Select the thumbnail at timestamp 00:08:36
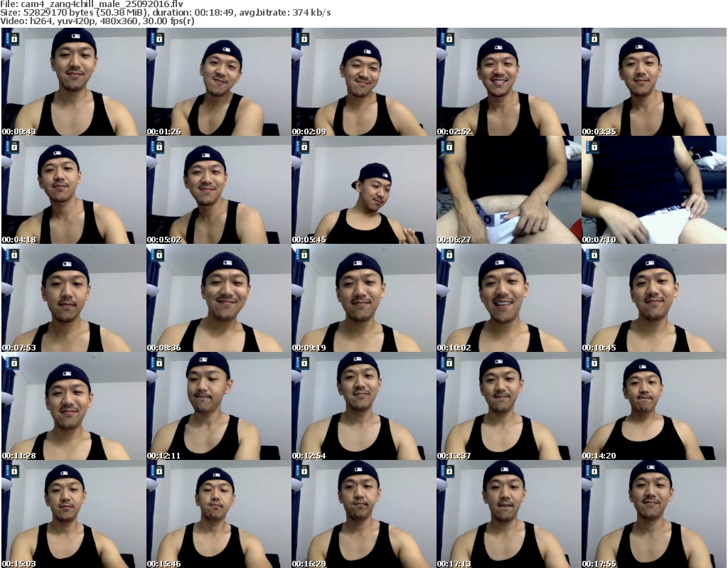The height and width of the screenshot is (568, 728). [218, 299]
